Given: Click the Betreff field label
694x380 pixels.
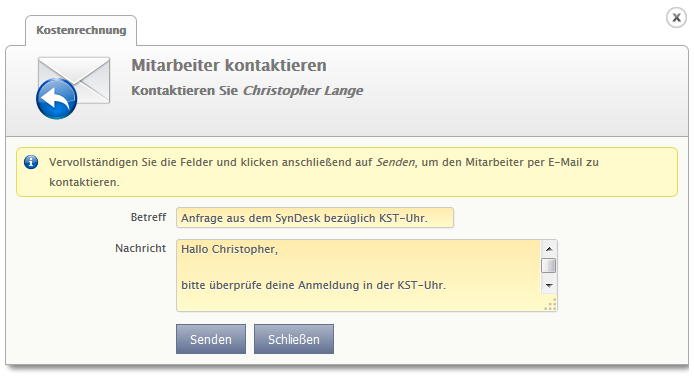Looking at the screenshot, I should click(x=148, y=217).
